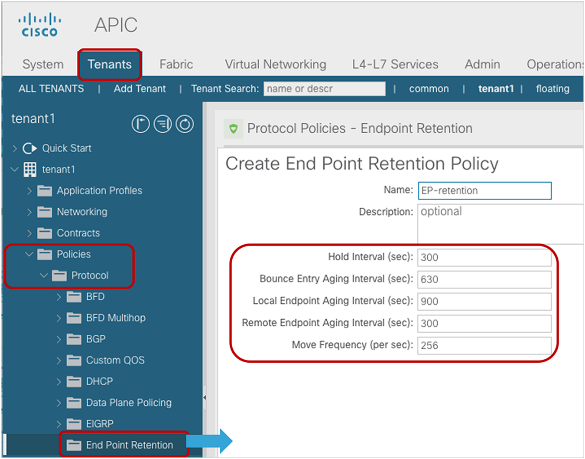The height and width of the screenshot is (459, 585).
Task: Expand the Custom QOS chevron
Action: pyautogui.click(x=59, y=361)
